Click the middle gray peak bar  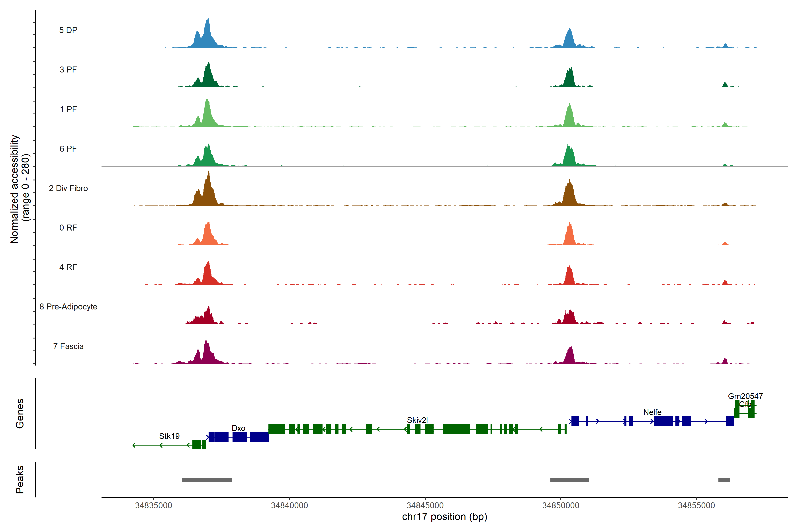[569, 480]
